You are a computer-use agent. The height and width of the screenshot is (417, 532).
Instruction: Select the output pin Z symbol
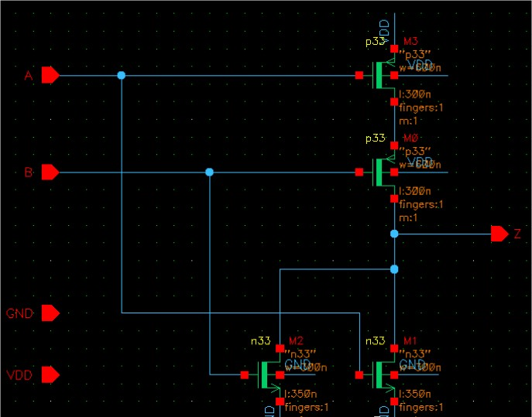tap(499, 234)
